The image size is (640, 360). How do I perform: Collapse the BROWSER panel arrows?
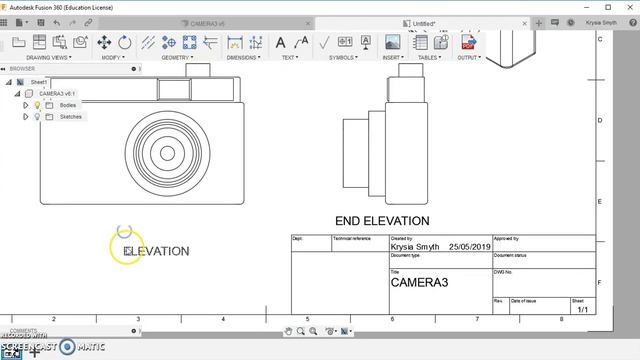coord(3,69)
